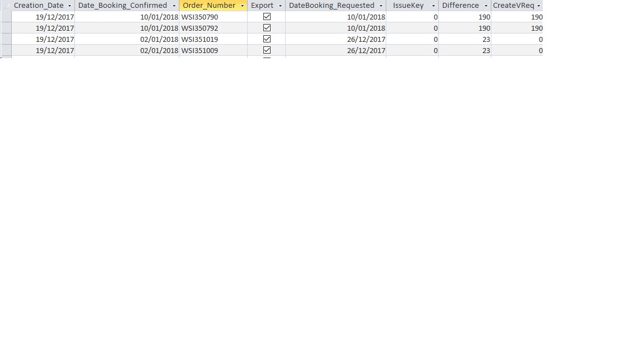Open the Creation_Date column filter dropdown

69,6
